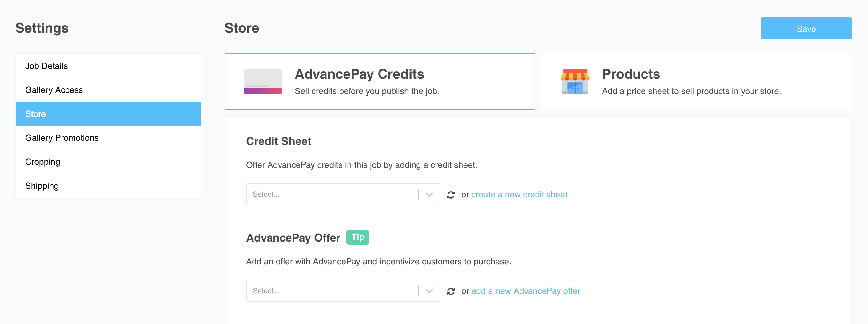Add a new AdvancePay offer

(x=526, y=291)
